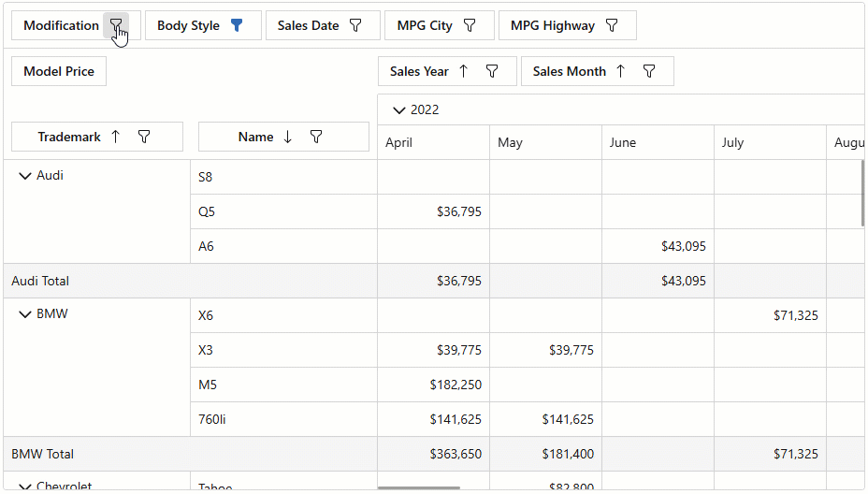Viewport: 868px width, 494px height.
Task: Open the active Body Style filter icon
Action: click(237, 25)
